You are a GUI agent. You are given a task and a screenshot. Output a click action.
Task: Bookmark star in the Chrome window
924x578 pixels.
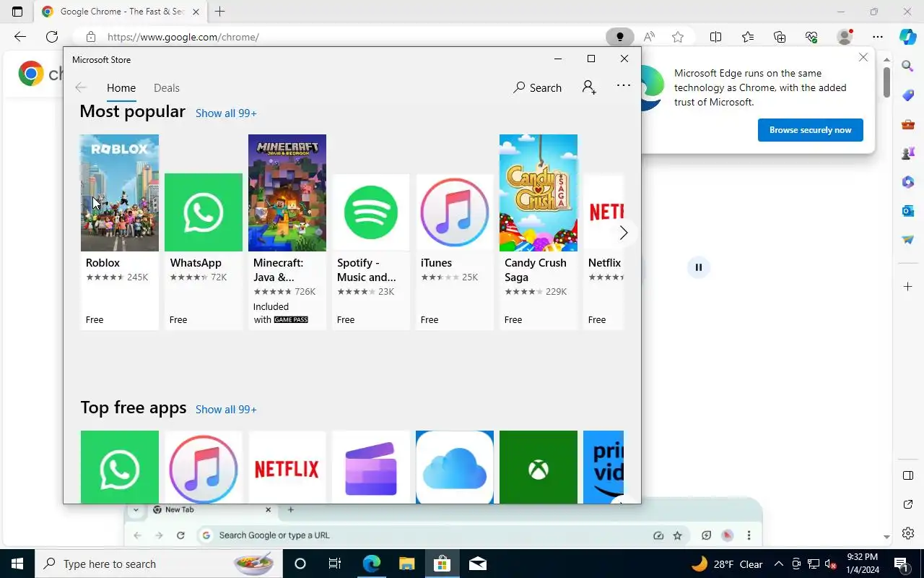coord(677,535)
